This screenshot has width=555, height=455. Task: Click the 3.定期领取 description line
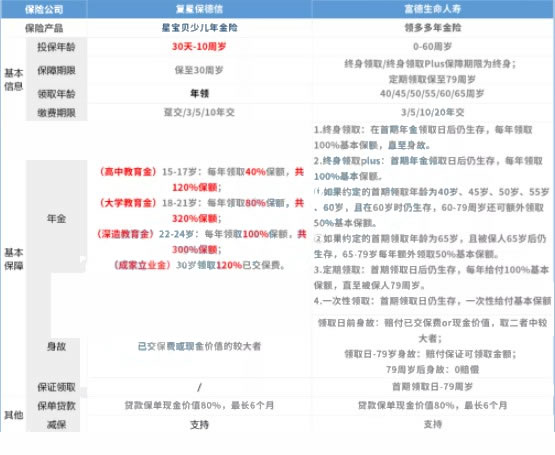[431, 278]
